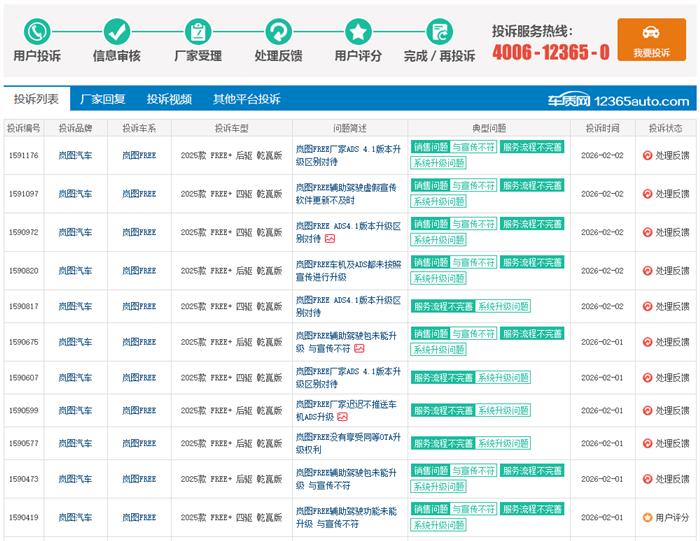Select the 其他平台投诉 tab
The image size is (700, 541).
point(246,100)
